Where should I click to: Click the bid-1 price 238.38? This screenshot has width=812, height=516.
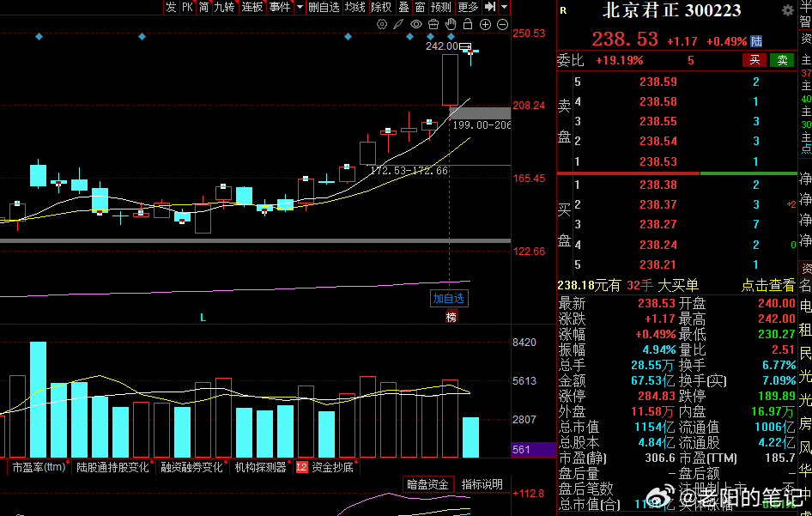(657, 185)
